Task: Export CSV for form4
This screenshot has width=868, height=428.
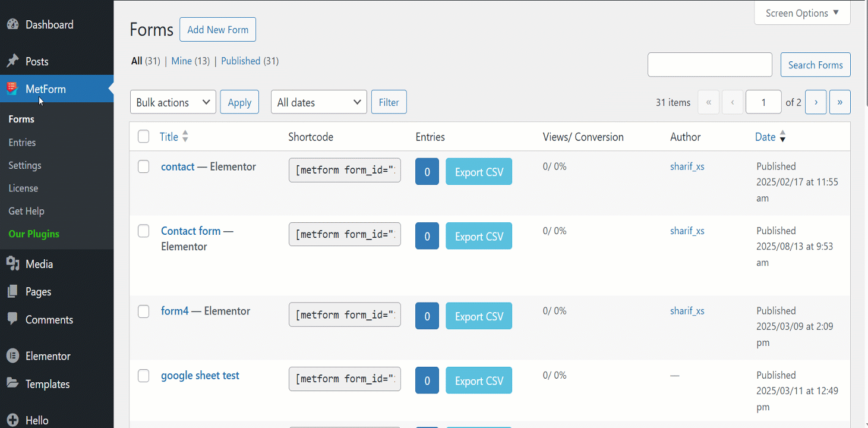Action: [x=479, y=316]
